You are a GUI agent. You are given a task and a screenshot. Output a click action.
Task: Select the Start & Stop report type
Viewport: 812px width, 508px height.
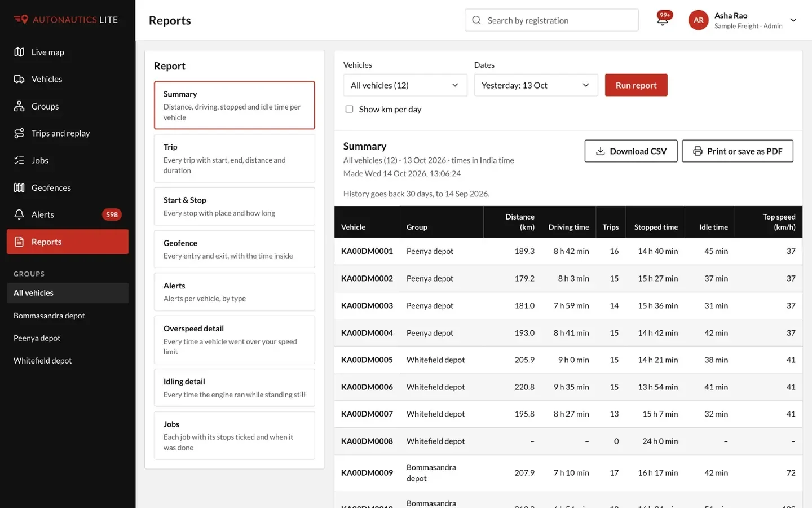tap(235, 207)
